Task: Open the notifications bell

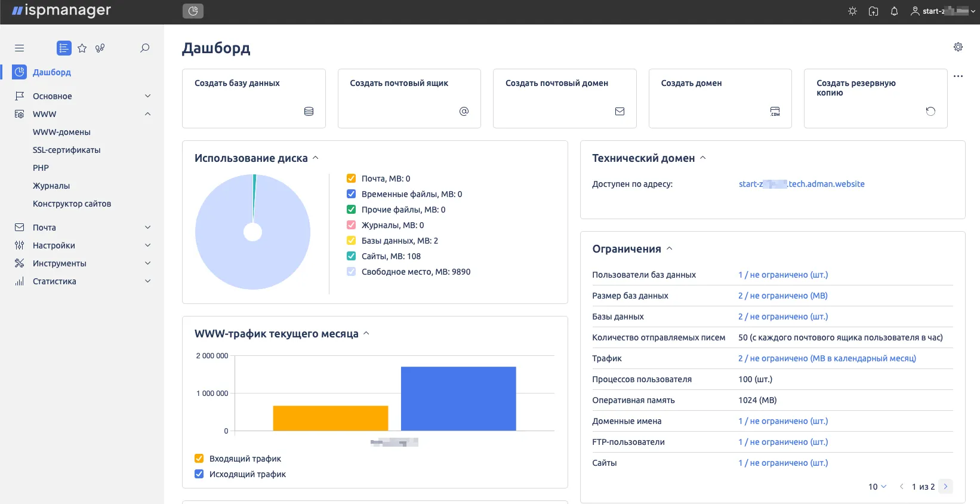Action: coord(894,11)
